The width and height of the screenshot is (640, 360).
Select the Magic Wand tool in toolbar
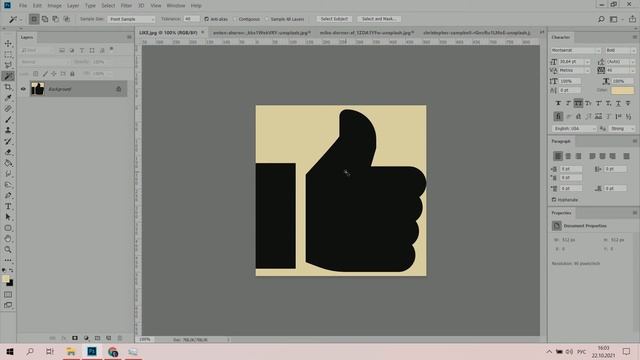[x=8, y=76]
